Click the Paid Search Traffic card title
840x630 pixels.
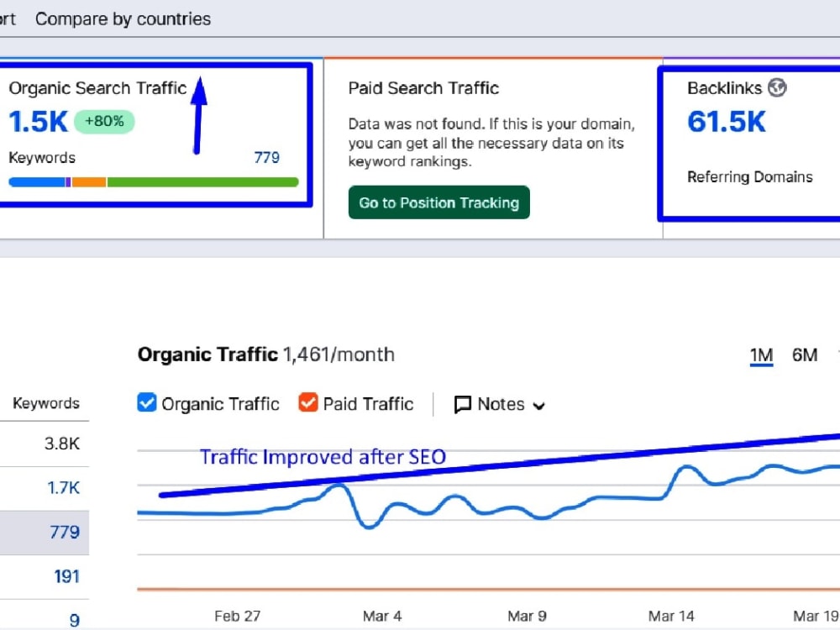point(423,88)
